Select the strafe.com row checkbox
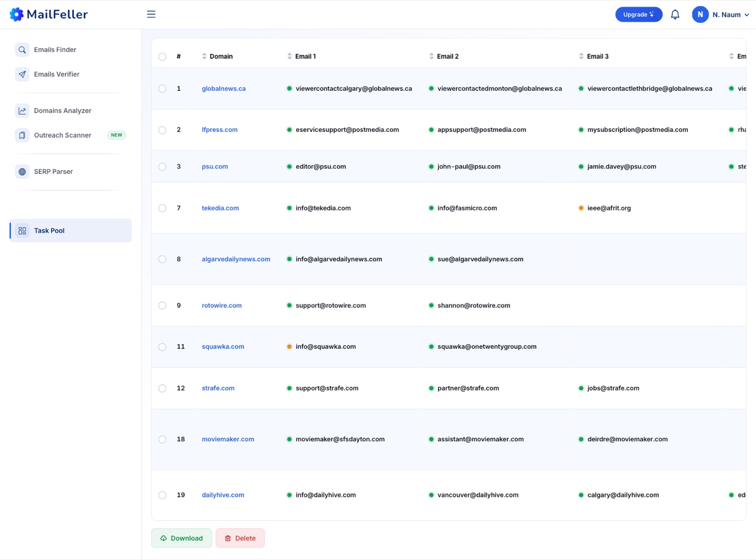 point(163,388)
